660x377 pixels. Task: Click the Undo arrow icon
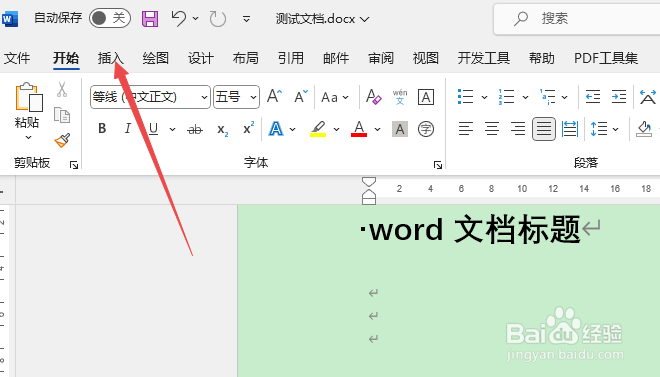point(178,19)
